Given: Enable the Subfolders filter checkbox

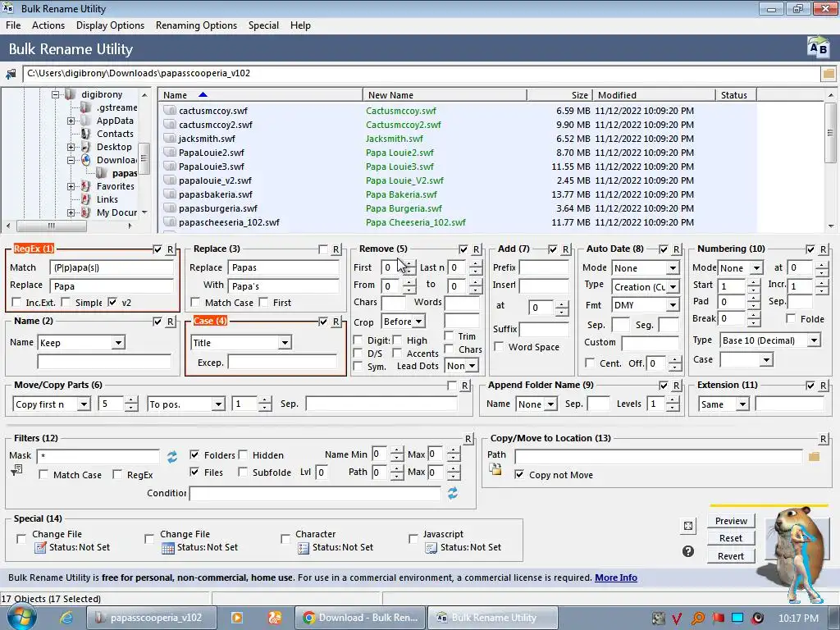Looking at the screenshot, I should [x=243, y=472].
